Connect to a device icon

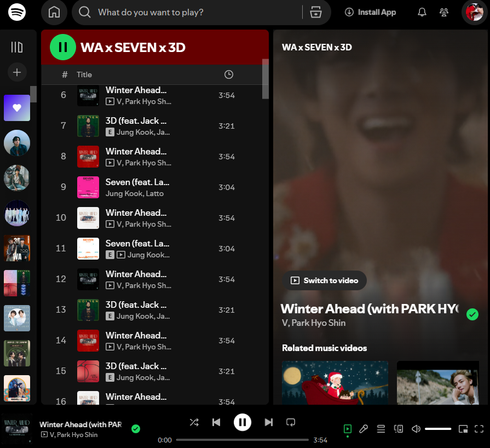[399, 429]
